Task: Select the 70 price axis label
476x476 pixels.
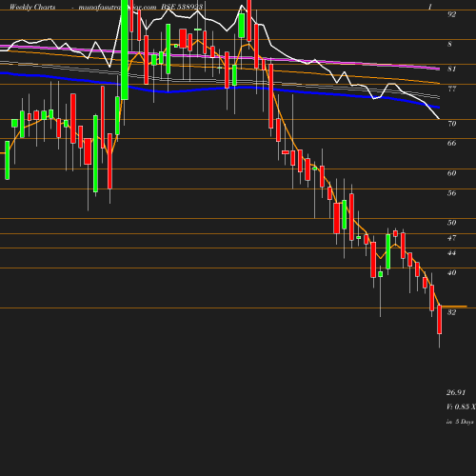Action: [x=451, y=124]
